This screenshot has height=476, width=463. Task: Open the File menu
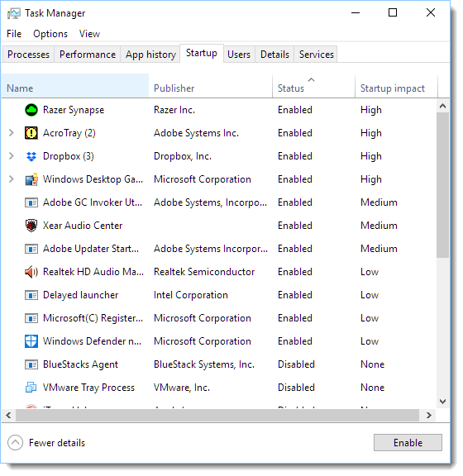click(14, 34)
